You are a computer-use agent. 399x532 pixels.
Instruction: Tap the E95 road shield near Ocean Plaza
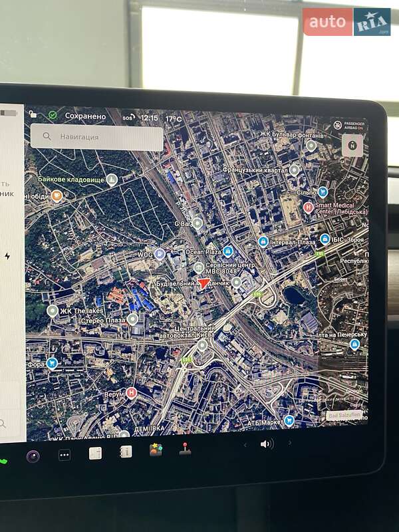click(x=257, y=294)
